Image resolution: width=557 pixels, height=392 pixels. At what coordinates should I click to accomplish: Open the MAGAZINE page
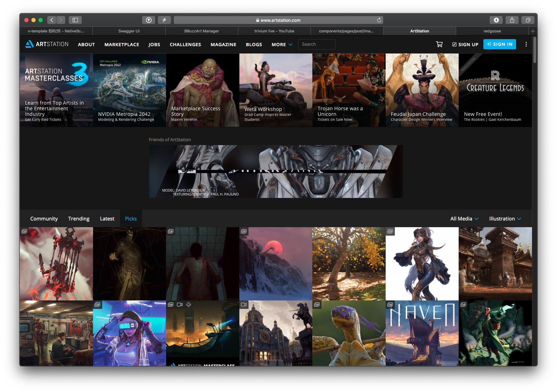[224, 45]
